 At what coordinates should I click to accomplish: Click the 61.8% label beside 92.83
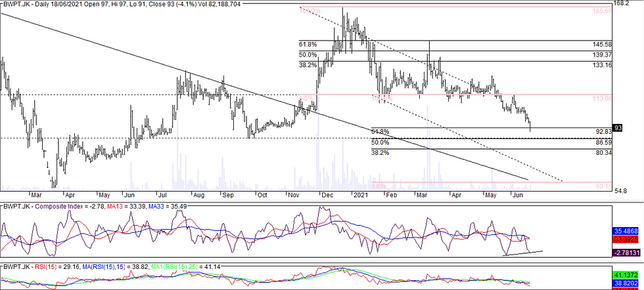click(380, 132)
